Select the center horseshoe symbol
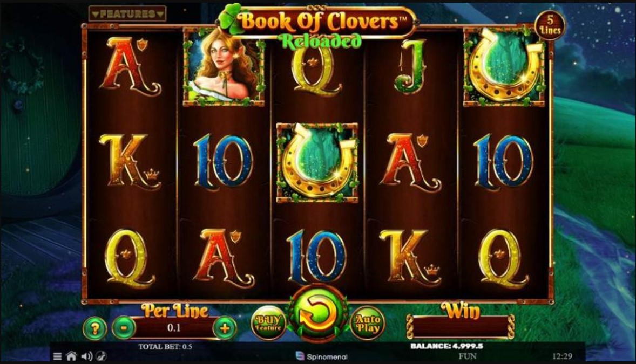Screen dimensions: 636x364 [317, 163]
